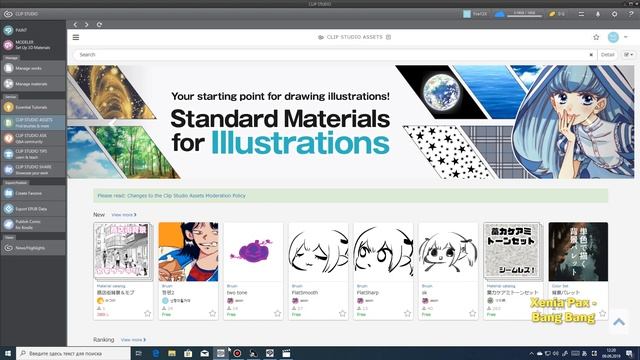
Task: Open Export EPUB Data
Action: tap(33, 209)
